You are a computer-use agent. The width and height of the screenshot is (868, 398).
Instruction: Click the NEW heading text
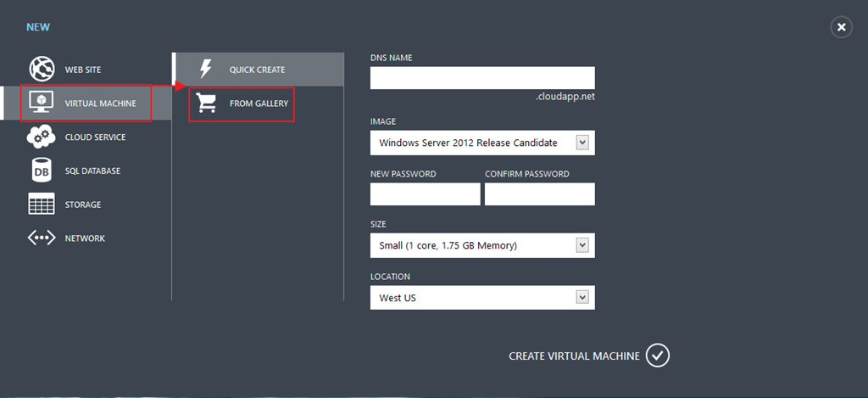pyautogui.click(x=38, y=26)
